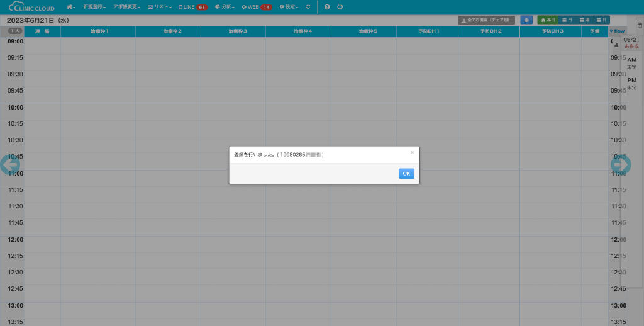The width and height of the screenshot is (644, 326).
Task: Click the refresh arrows icon
Action: point(308,7)
